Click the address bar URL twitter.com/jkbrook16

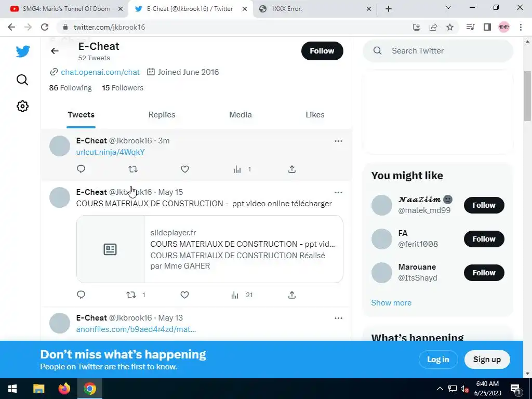coord(109,27)
